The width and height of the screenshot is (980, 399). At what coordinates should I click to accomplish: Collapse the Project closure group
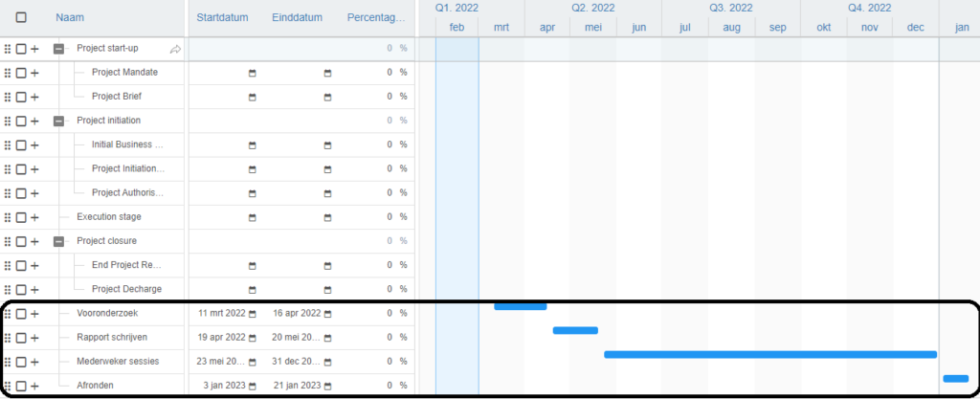click(x=58, y=242)
